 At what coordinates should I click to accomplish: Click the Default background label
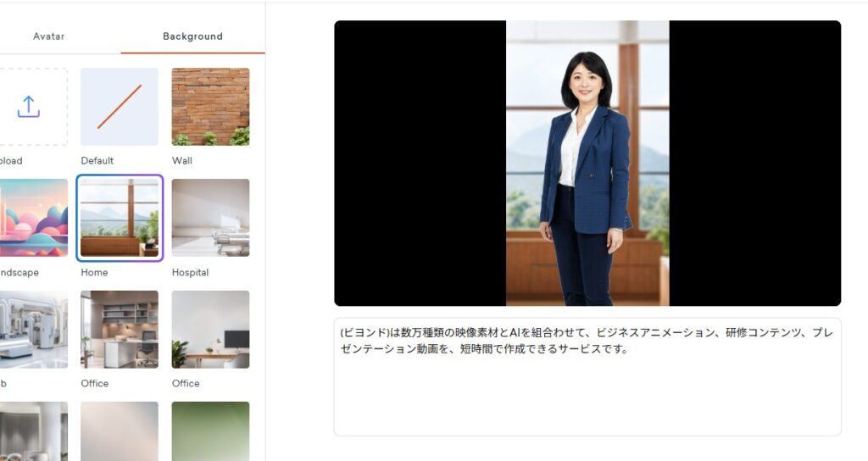[97, 161]
